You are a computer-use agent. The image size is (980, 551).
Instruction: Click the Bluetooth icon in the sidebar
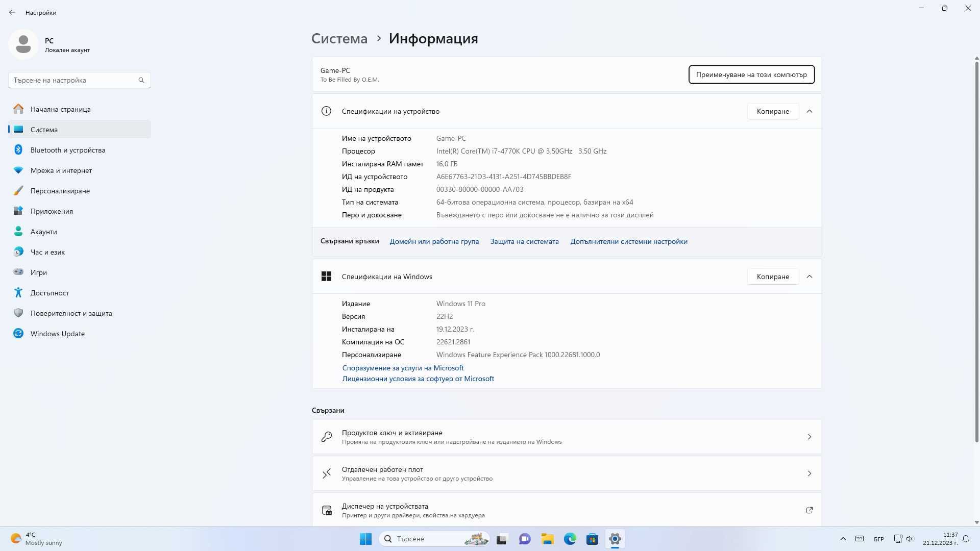[x=18, y=149]
